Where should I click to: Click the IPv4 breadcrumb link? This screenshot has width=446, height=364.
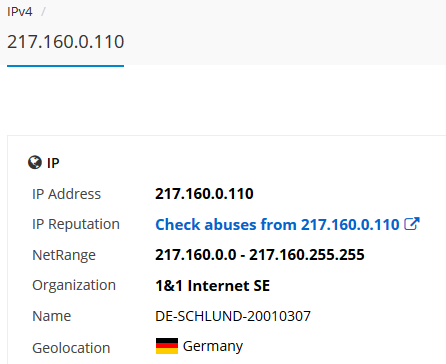[20, 12]
